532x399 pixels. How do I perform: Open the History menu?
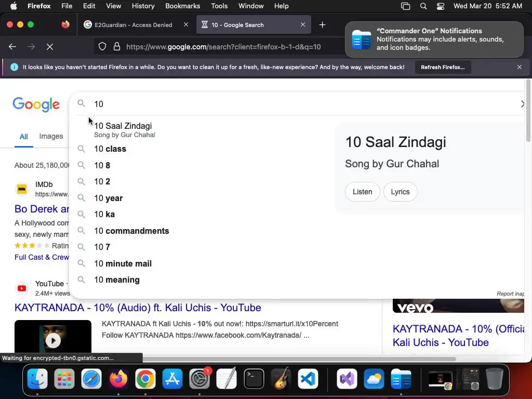(143, 6)
